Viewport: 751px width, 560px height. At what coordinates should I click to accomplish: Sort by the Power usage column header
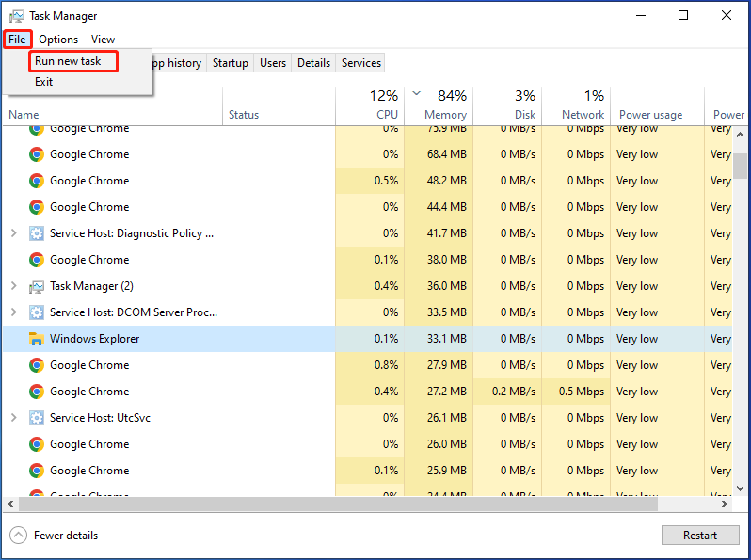coord(658,105)
